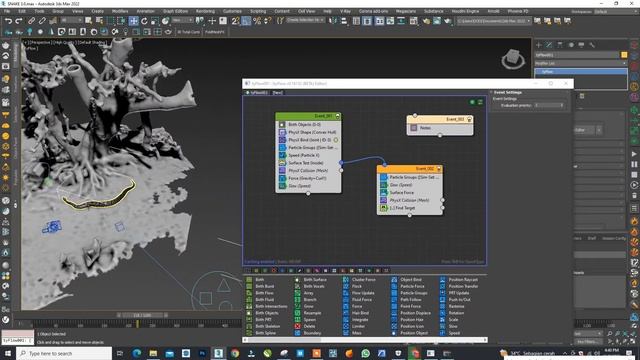Open the Modifier List dropdown
This screenshot has height=360, width=640.
[580, 63]
